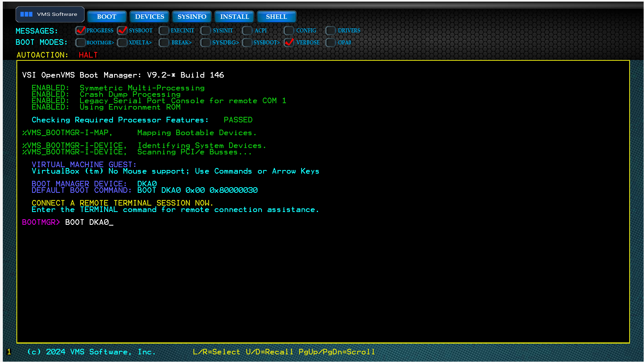
Task: Enable the SYSDBG> boot mode checkbox
Action: pos(205,42)
